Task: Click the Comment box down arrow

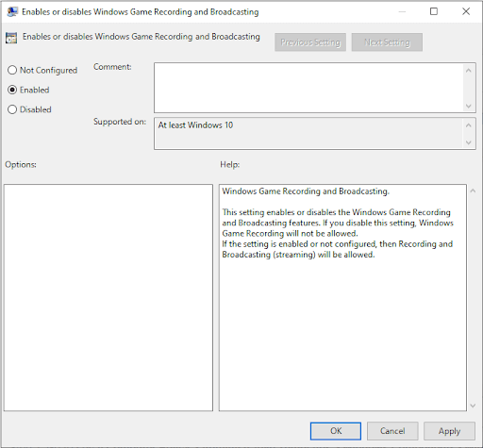Action: coord(469,106)
